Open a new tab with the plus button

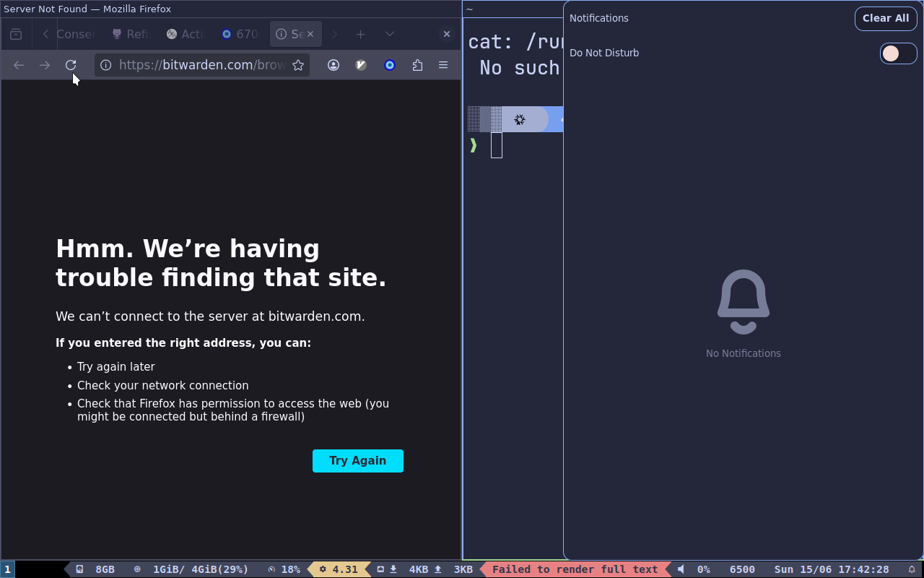point(360,34)
